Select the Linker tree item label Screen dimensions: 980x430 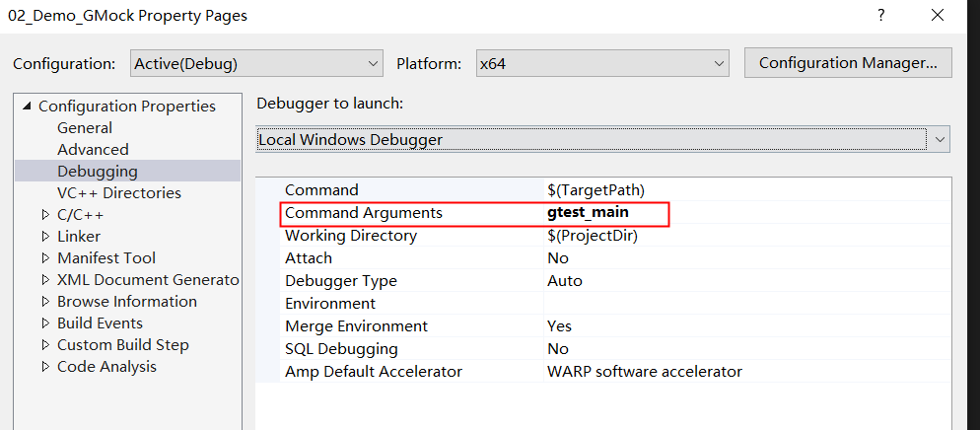[x=79, y=237]
